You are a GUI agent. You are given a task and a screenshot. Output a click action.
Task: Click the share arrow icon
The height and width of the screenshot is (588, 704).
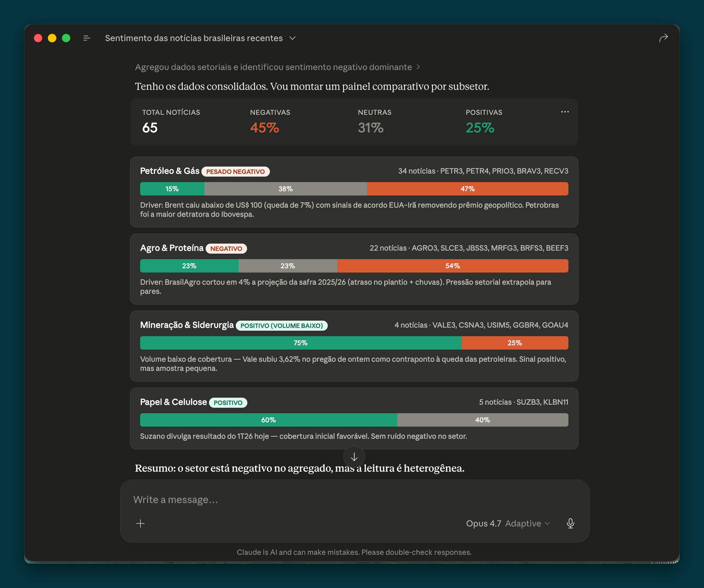pyautogui.click(x=663, y=38)
